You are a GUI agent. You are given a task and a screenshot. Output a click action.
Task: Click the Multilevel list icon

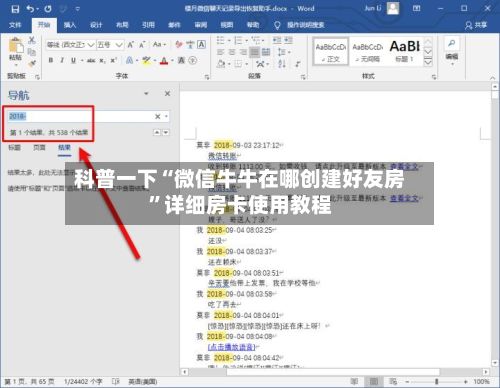[256, 40]
